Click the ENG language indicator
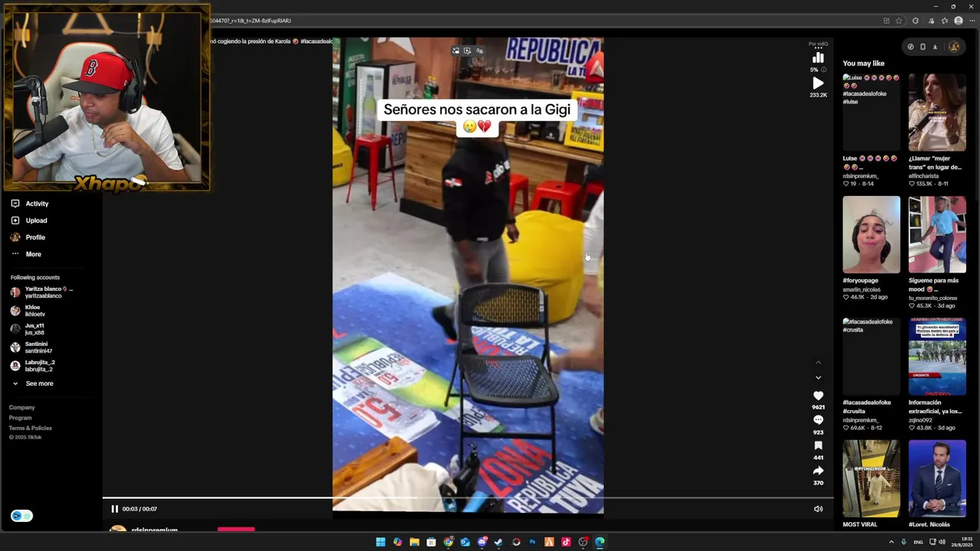This screenshot has width=980, height=551. 918,542
